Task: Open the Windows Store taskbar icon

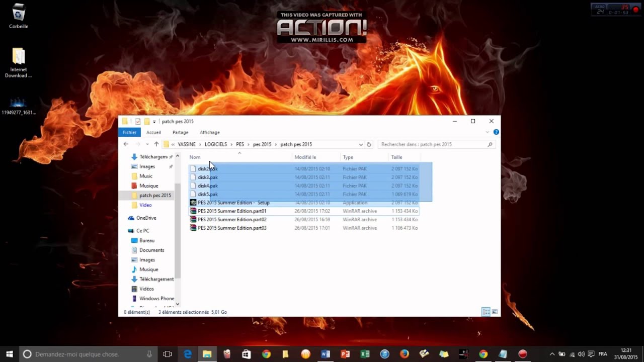Action: pyautogui.click(x=246, y=354)
